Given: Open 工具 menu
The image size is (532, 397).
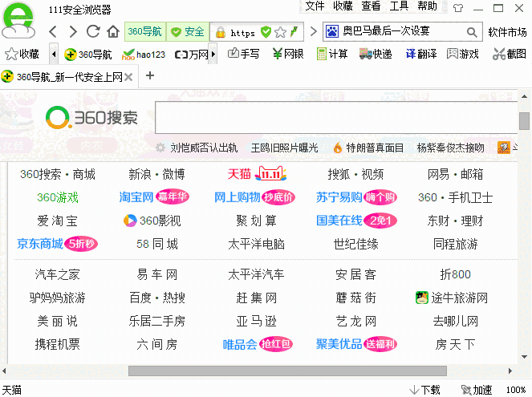Looking at the screenshot, I should point(399,6).
